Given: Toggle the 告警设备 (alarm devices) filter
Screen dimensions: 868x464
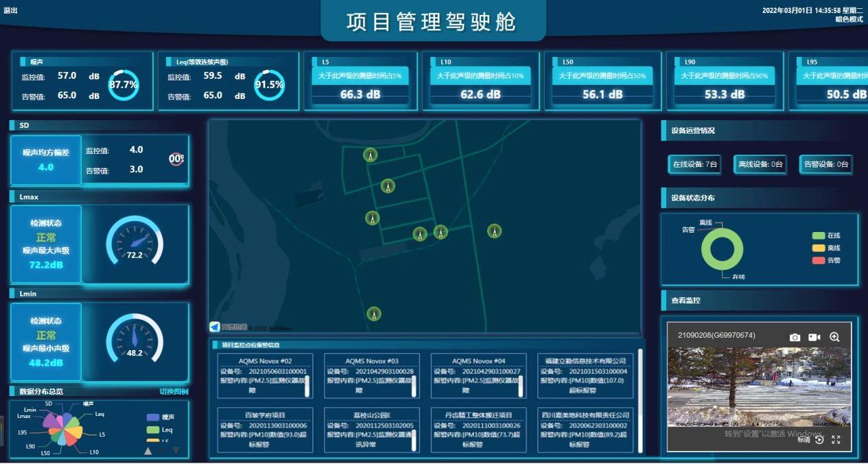Looking at the screenshot, I should [x=825, y=165].
